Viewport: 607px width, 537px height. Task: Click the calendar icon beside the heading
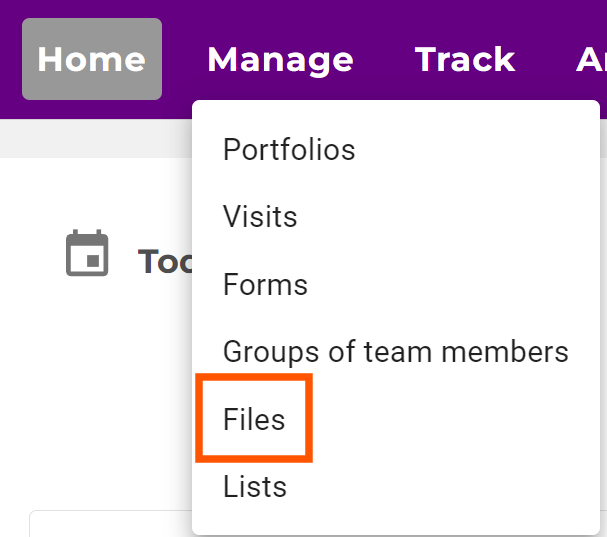click(87, 254)
